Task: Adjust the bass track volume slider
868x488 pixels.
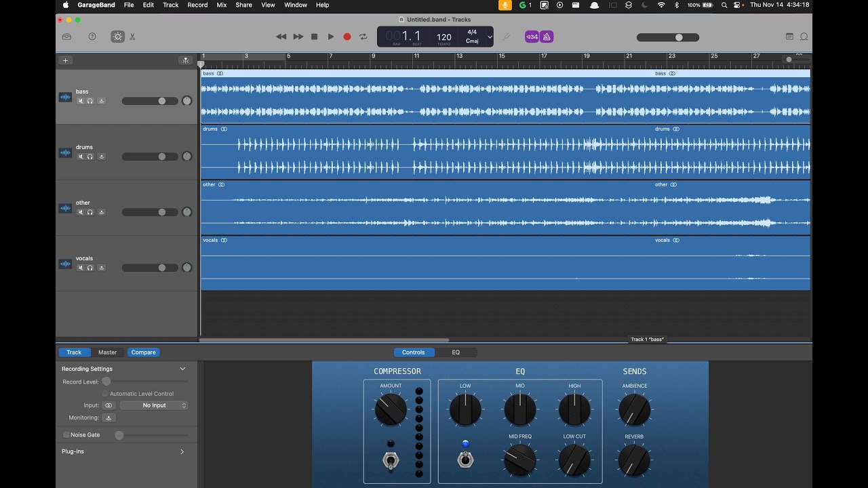Action: (x=150, y=101)
